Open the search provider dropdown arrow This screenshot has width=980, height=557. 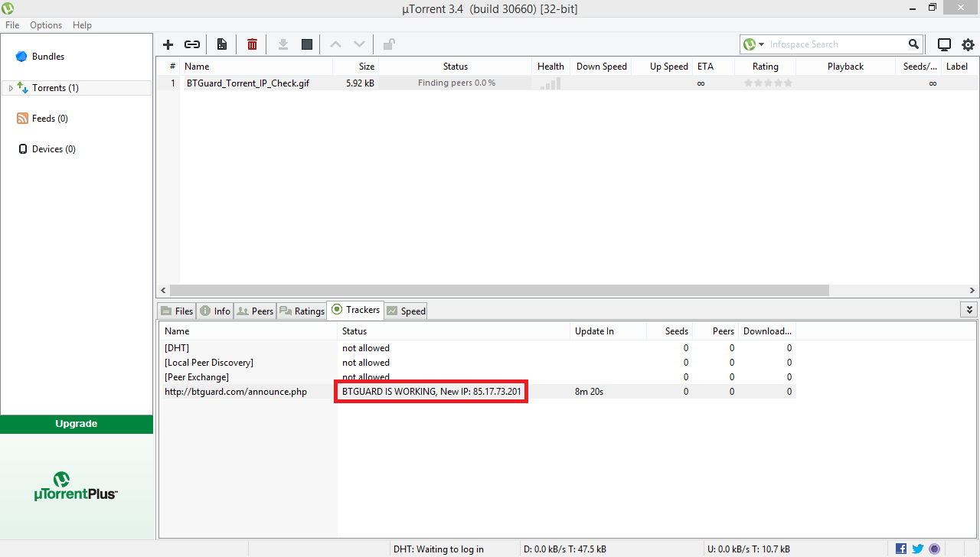coord(761,44)
